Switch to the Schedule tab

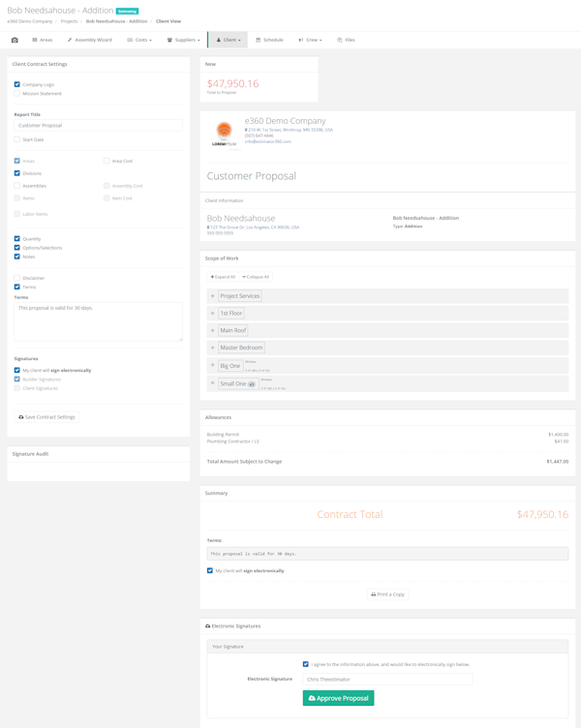coord(269,40)
